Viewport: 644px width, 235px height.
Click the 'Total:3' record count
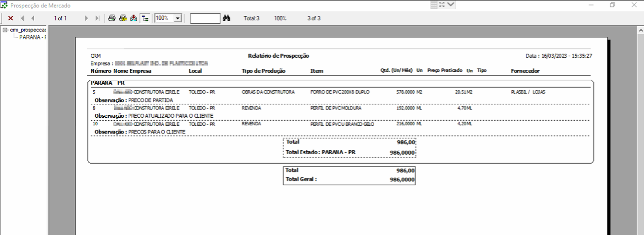(251, 18)
